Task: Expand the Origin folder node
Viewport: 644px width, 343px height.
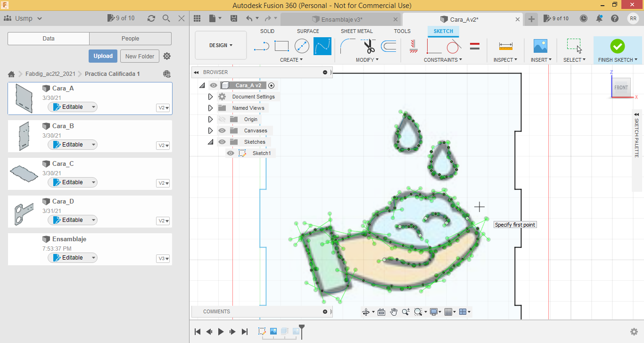Action: point(211,119)
